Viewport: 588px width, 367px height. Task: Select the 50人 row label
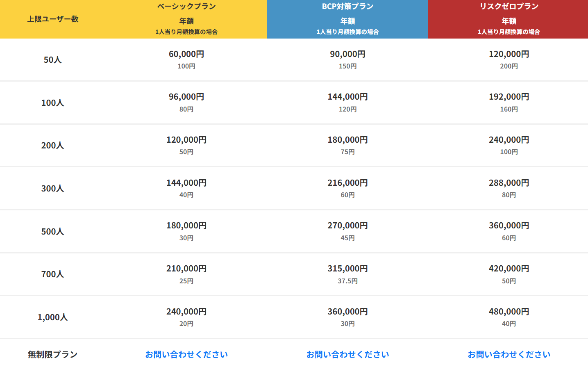point(53,60)
